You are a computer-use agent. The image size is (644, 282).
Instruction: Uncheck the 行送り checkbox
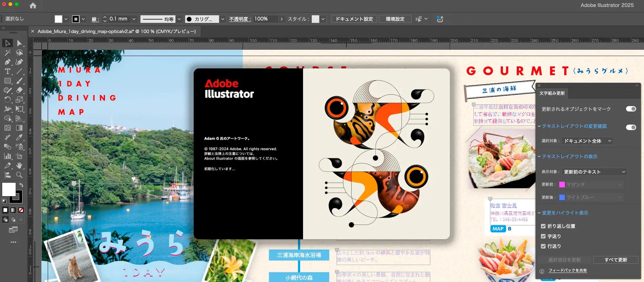tap(543, 246)
